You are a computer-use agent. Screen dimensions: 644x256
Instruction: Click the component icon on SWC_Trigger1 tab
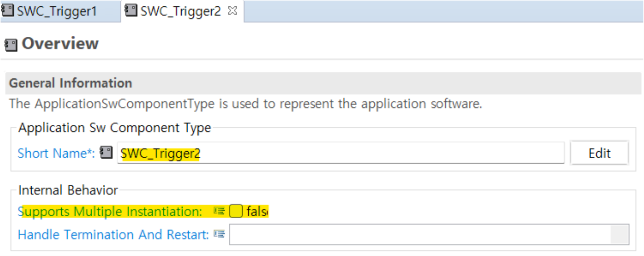[8, 11]
